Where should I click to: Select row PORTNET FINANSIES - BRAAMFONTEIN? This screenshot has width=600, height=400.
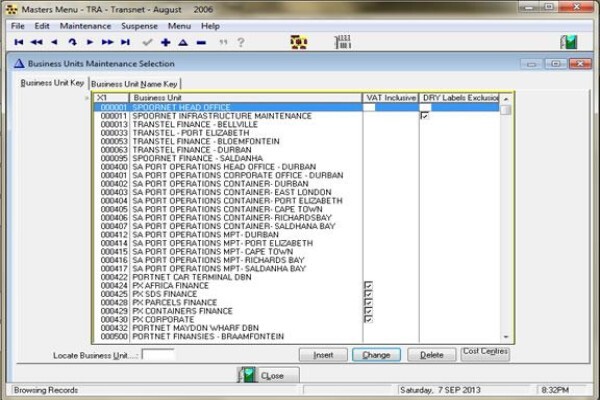click(297, 336)
